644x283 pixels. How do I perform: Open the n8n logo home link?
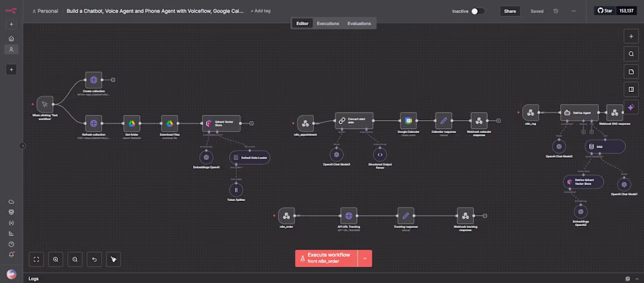[x=11, y=11]
